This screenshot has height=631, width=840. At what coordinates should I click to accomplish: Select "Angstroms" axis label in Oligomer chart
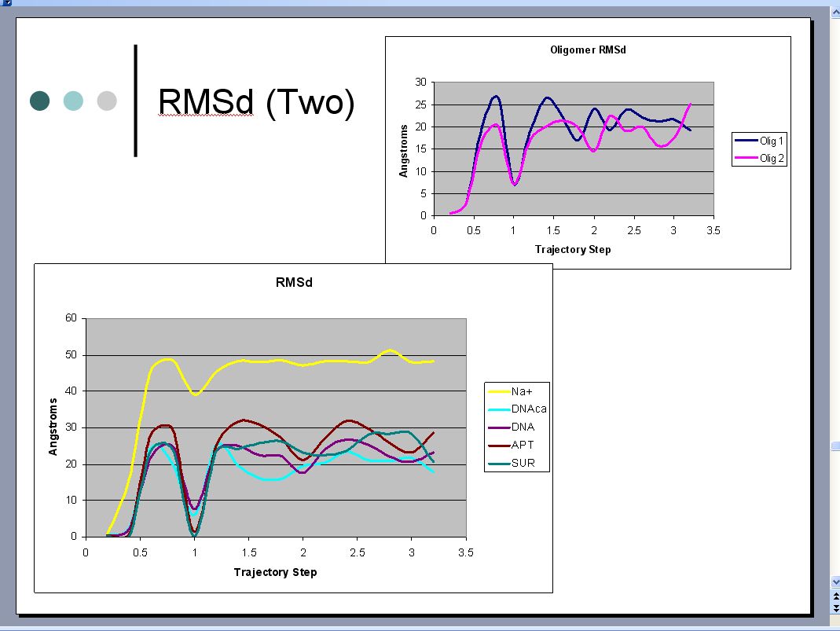(404, 150)
